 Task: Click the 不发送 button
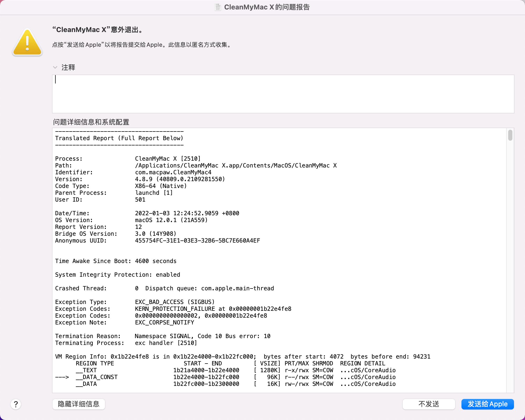(x=429, y=404)
